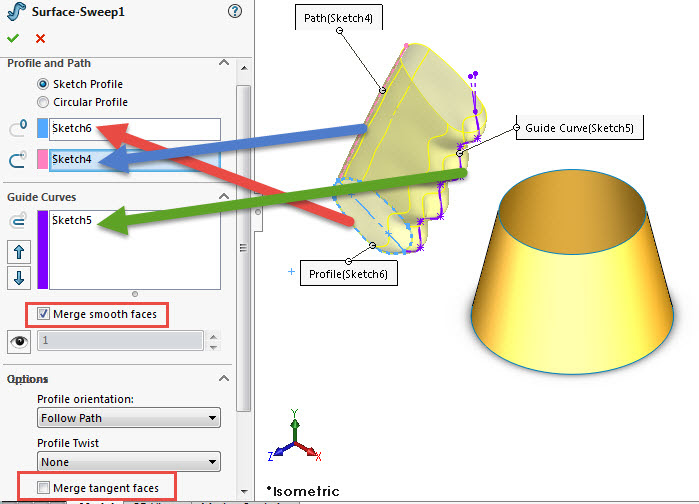Click the blue profile color swatch
The height and width of the screenshot is (504, 699).
pos(42,128)
